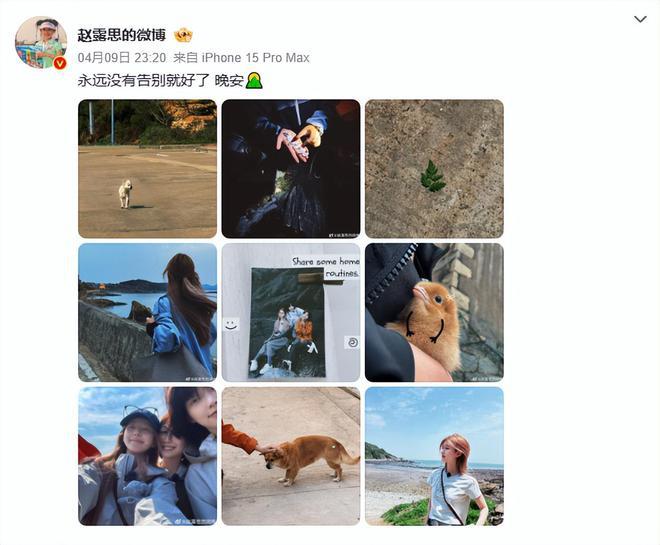The image size is (660, 545).
Task: Open the woman on beach photo
Action: [434, 456]
